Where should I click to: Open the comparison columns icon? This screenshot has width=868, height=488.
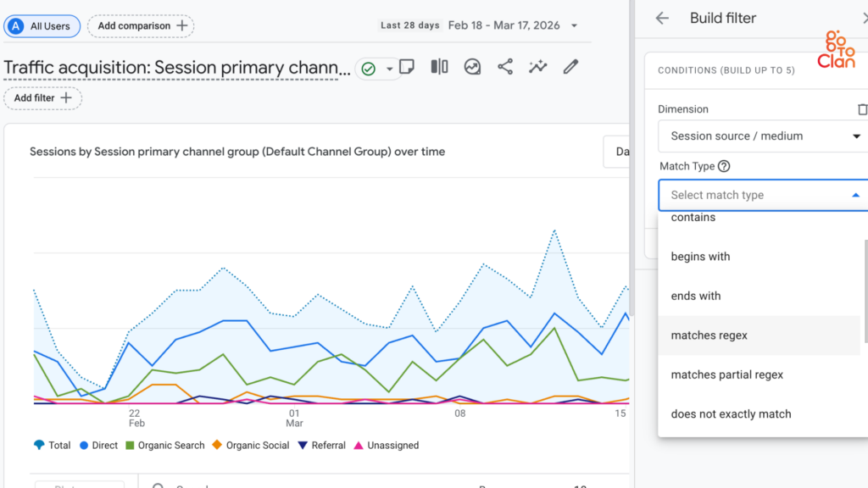(x=439, y=66)
